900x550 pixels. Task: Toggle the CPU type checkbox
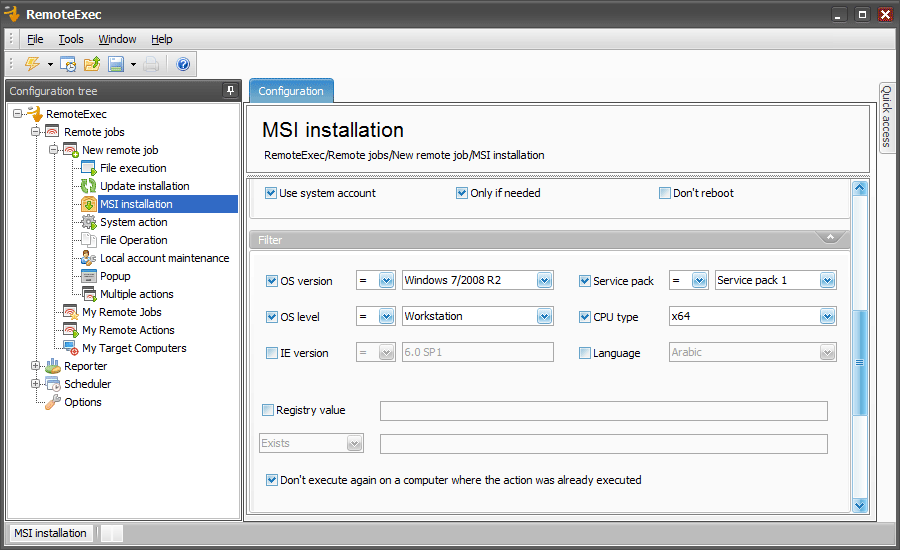click(x=585, y=317)
